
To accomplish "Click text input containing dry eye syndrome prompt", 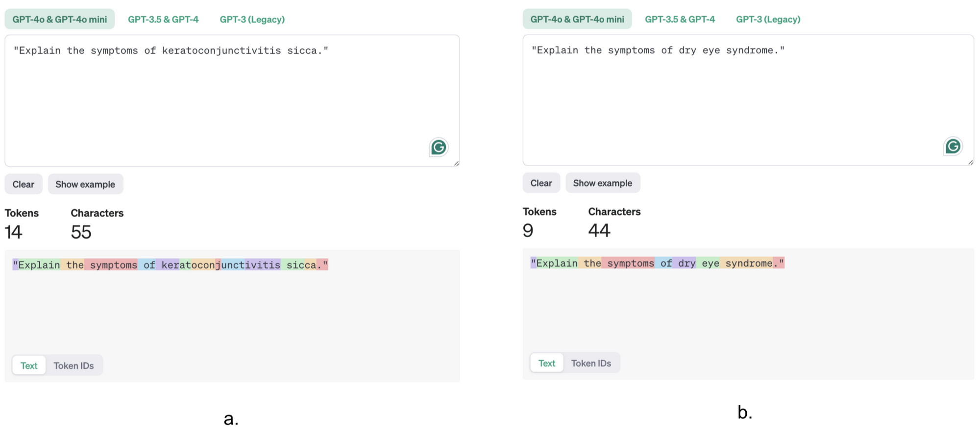I will (x=748, y=100).
